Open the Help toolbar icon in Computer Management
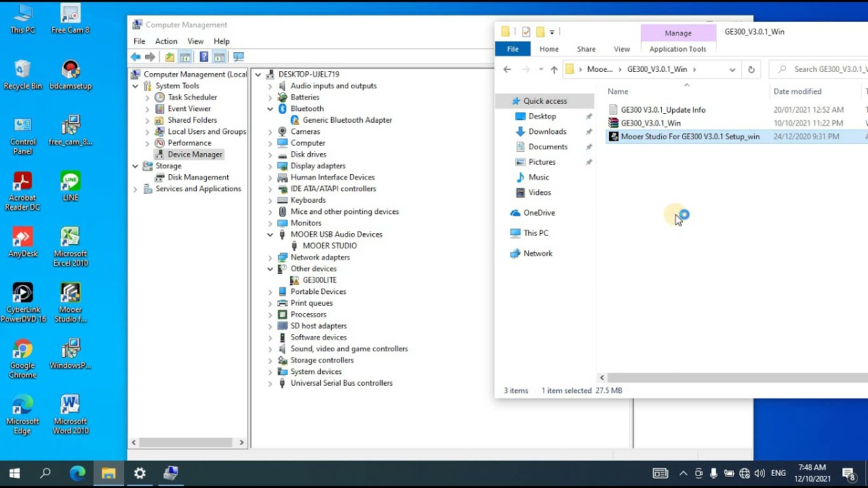Screen dimensions: 868x488 tap(203, 57)
